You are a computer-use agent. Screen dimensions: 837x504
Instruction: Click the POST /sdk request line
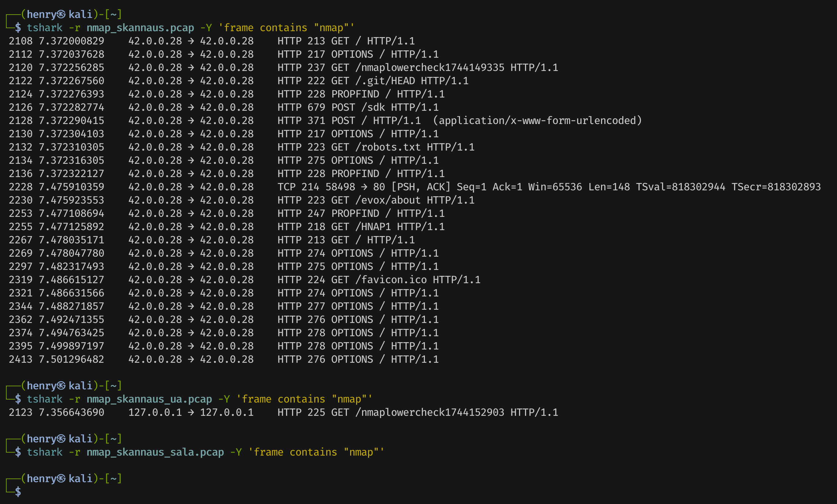tap(358, 107)
